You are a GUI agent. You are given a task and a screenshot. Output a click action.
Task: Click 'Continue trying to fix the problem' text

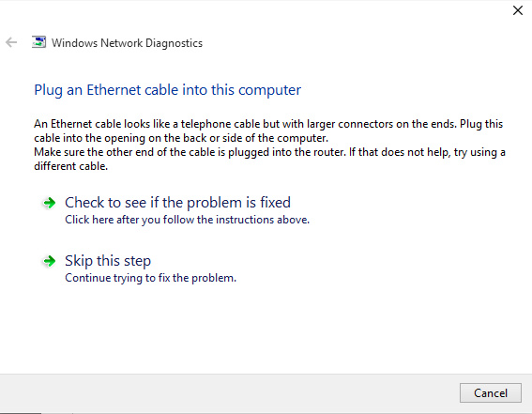point(150,278)
